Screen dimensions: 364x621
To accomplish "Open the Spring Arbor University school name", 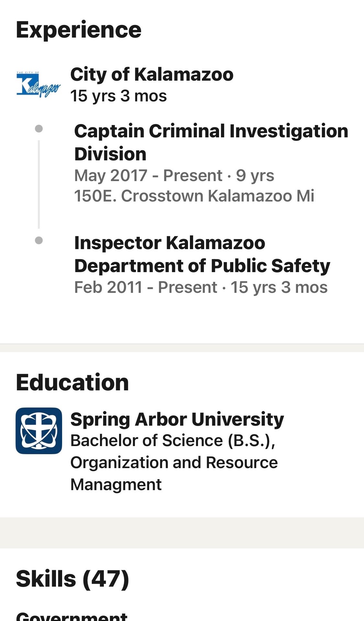I will [x=177, y=419].
